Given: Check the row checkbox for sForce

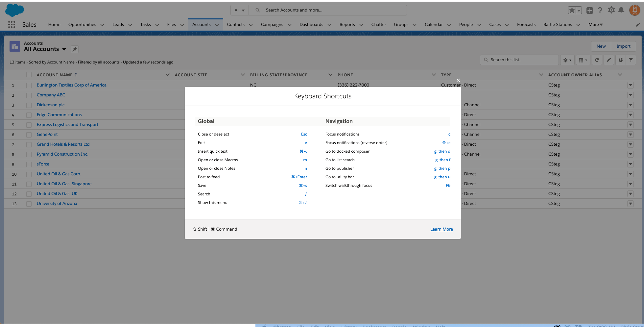Looking at the screenshot, I should point(29,164).
